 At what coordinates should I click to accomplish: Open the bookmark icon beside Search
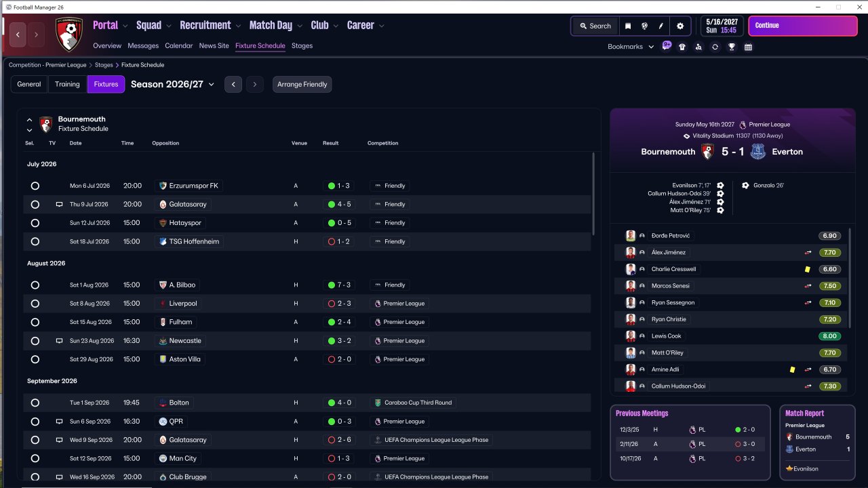click(x=628, y=26)
